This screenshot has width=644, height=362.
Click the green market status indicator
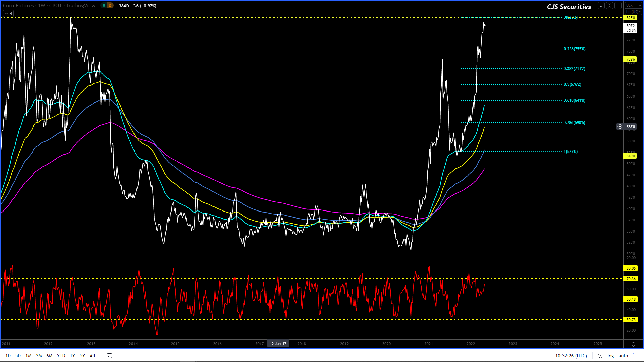tap(104, 6)
